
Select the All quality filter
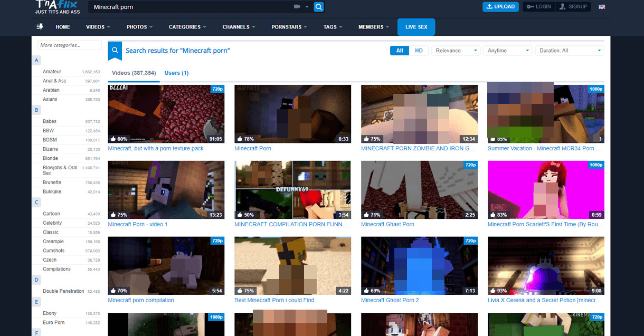(400, 51)
